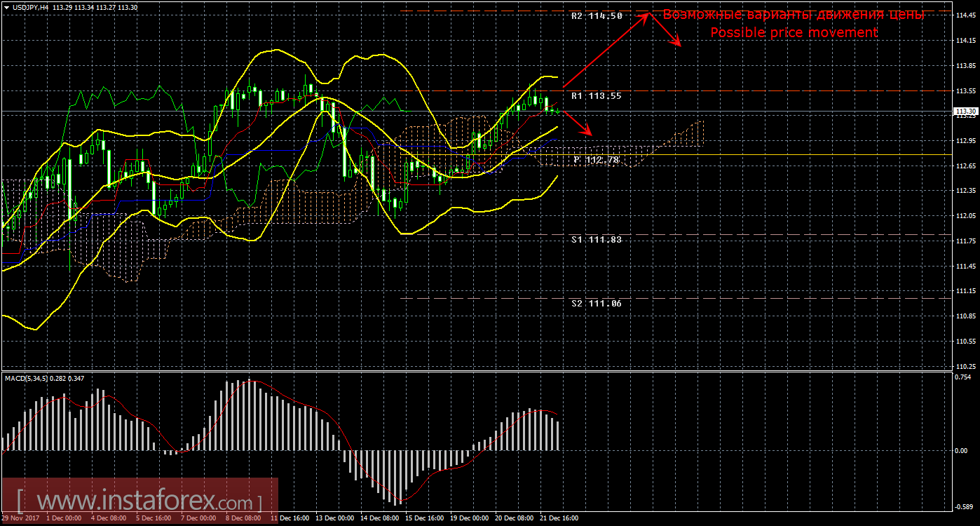Click 114.45 on the price scale

click(x=965, y=15)
